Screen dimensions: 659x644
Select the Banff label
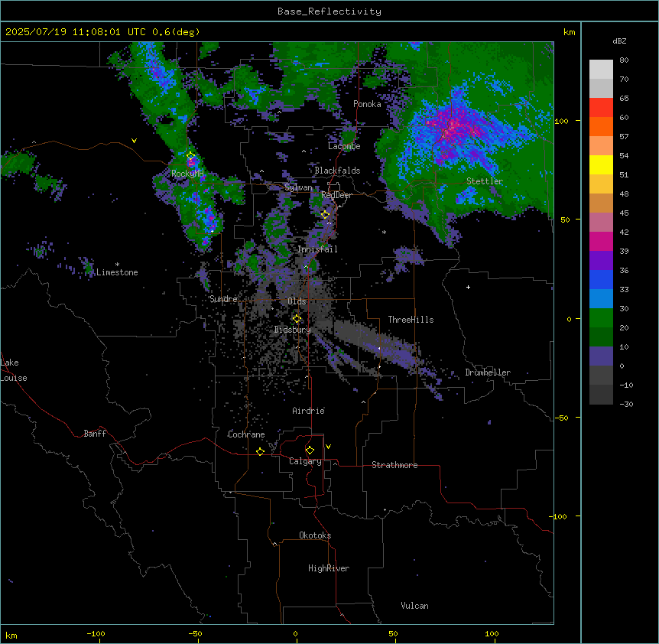(x=95, y=434)
